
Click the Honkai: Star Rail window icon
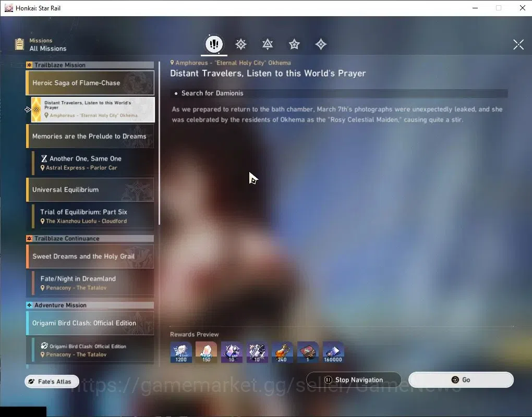[9, 8]
